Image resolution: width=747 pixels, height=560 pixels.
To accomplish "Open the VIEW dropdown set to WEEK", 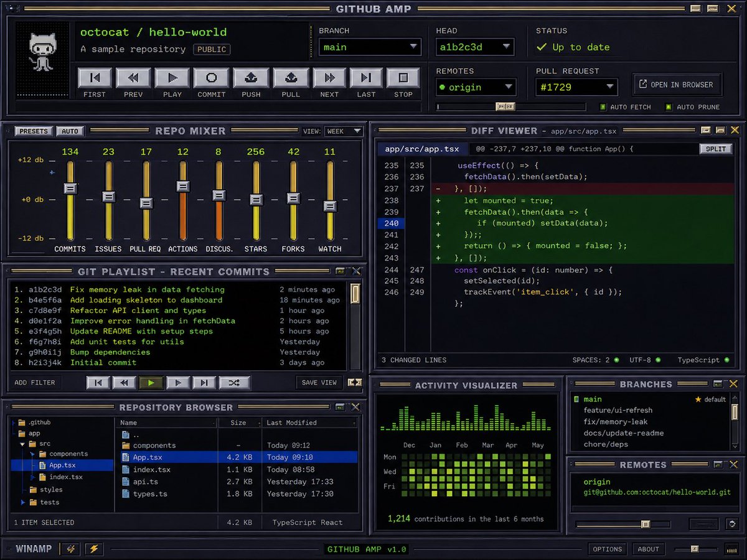I will tap(343, 131).
